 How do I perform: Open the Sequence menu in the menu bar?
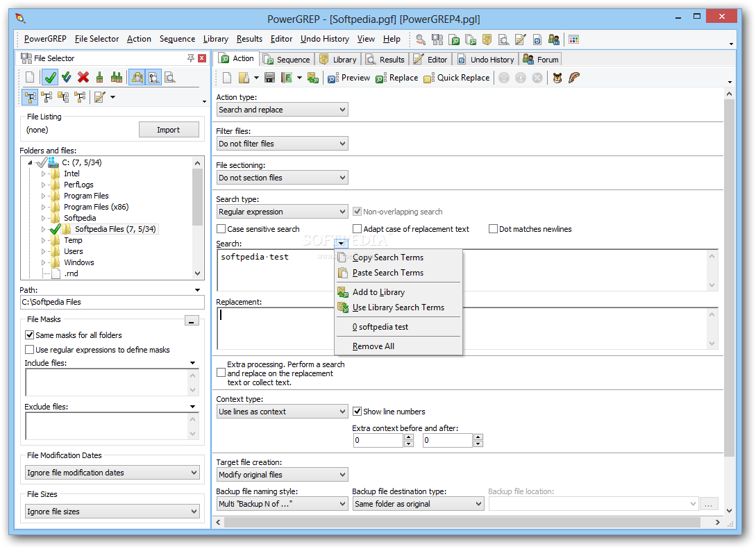[x=177, y=39]
